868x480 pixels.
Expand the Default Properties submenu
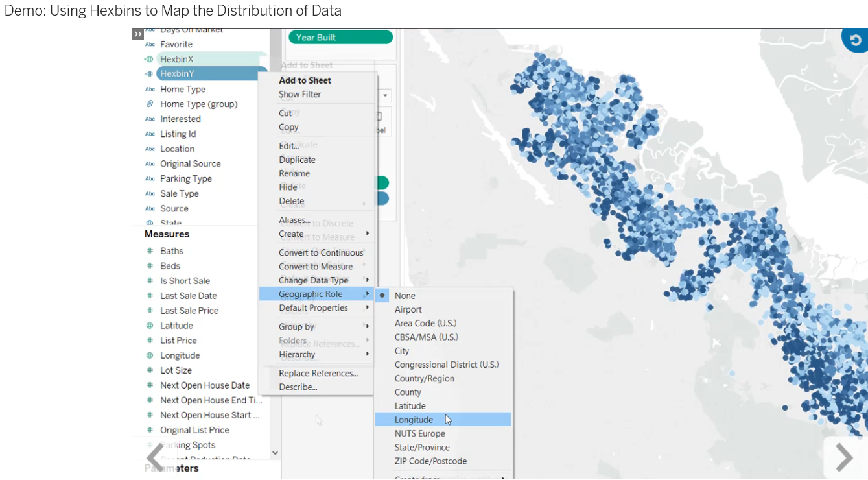click(316, 308)
